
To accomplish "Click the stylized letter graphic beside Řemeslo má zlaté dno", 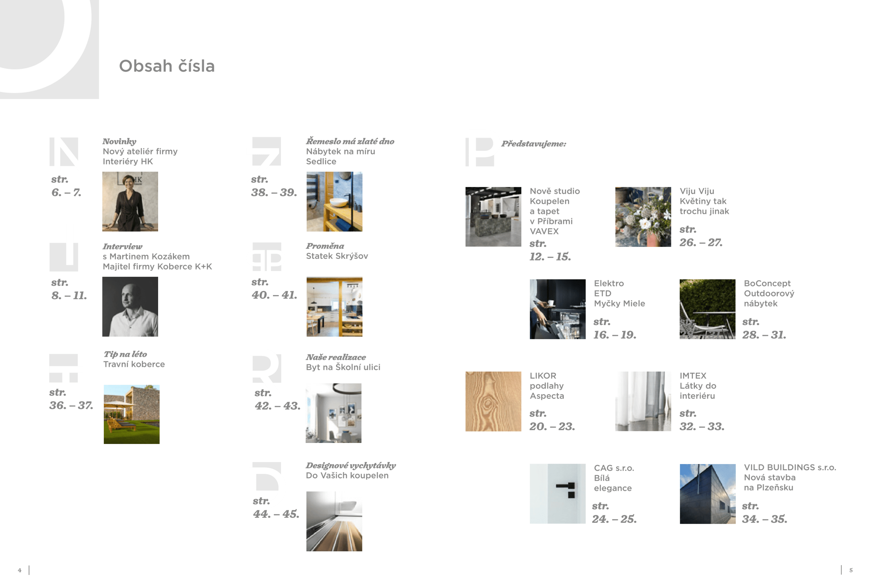I will click(x=266, y=151).
